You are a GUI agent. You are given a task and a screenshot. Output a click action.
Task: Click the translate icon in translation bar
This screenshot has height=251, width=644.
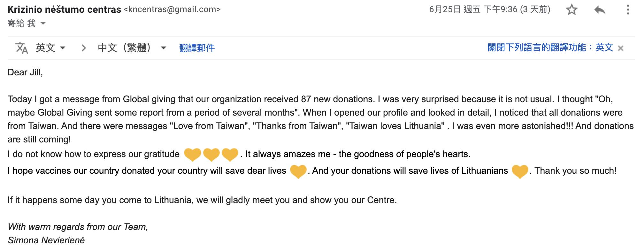[x=22, y=48]
